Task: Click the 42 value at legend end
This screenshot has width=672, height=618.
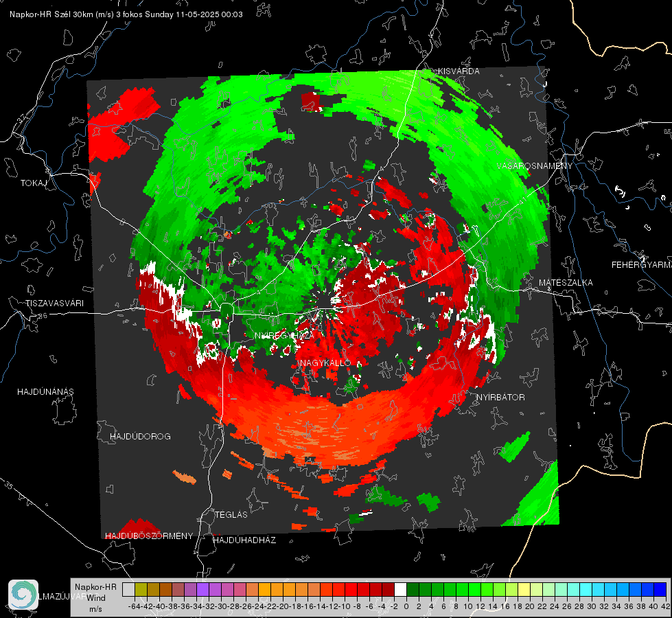Action: click(666, 606)
